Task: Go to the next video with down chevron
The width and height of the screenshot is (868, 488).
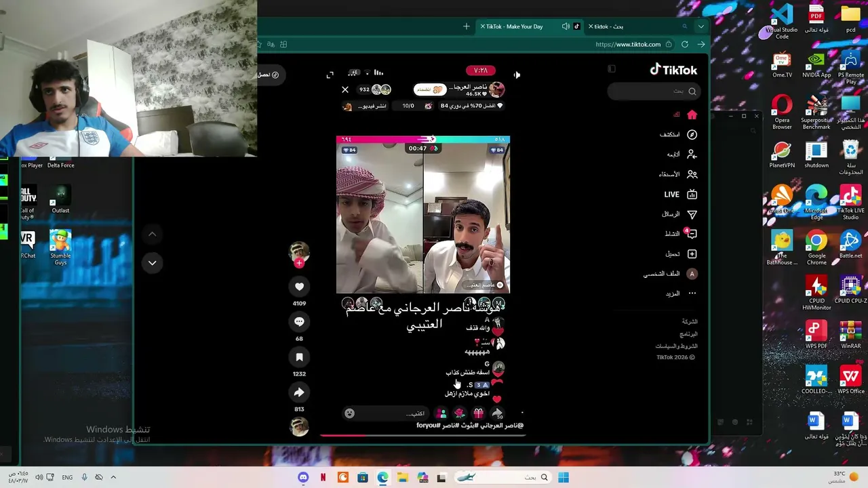Action: 152,263
